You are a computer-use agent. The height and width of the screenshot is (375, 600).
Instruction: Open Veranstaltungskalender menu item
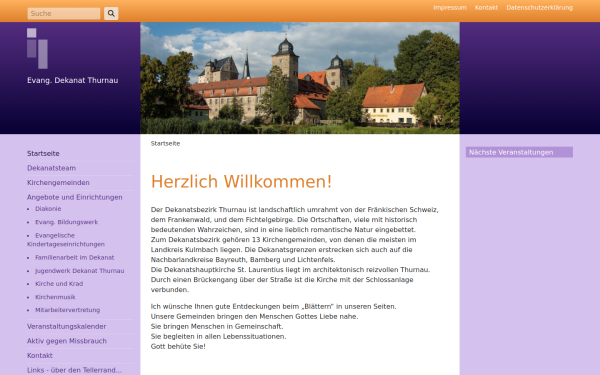(67, 326)
